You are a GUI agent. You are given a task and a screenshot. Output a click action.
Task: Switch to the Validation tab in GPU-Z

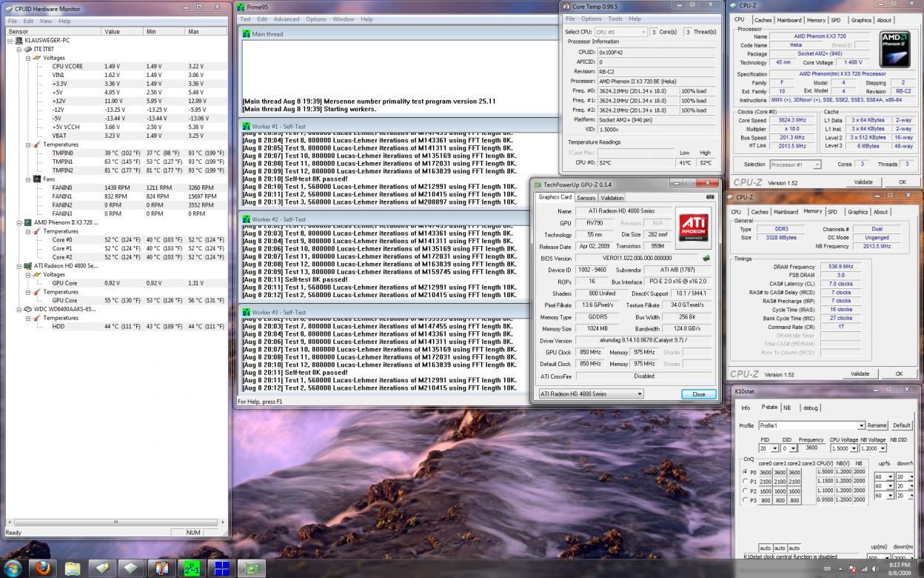pos(612,198)
